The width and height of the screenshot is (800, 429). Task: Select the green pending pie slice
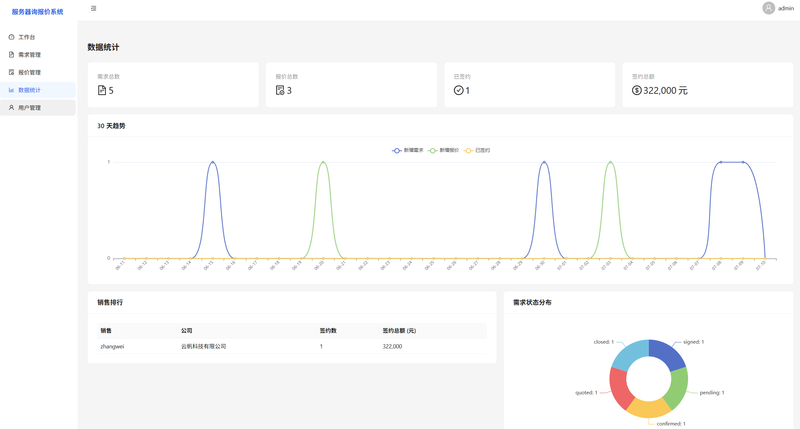(x=679, y=387)
